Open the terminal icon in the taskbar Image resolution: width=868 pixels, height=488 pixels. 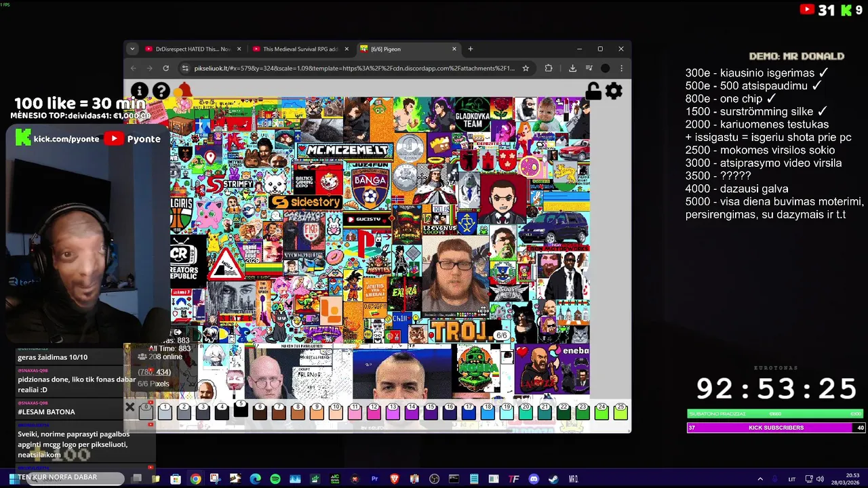point(454,479)
